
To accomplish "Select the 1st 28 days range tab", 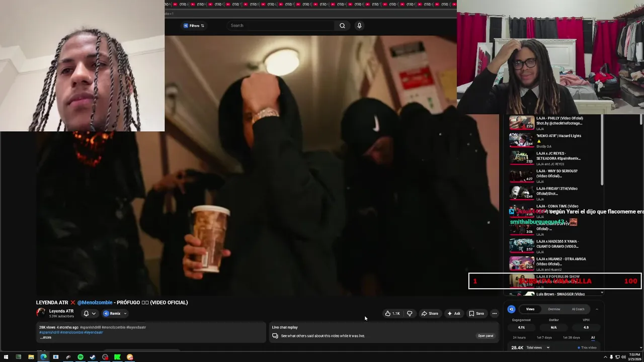I will [x=571, y=337].
